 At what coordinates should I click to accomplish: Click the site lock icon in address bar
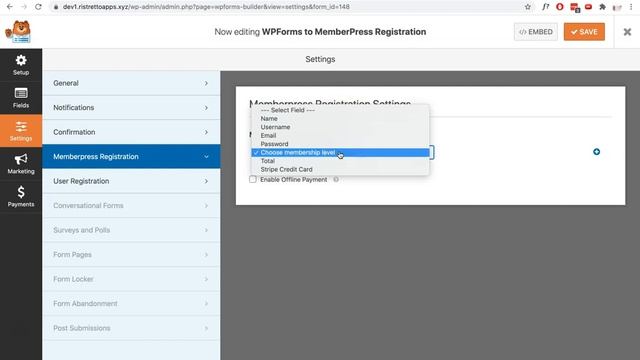(56, 7)
